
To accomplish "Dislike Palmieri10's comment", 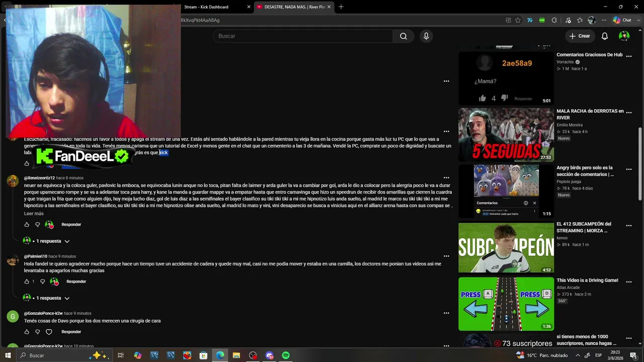I will (42, 282).
